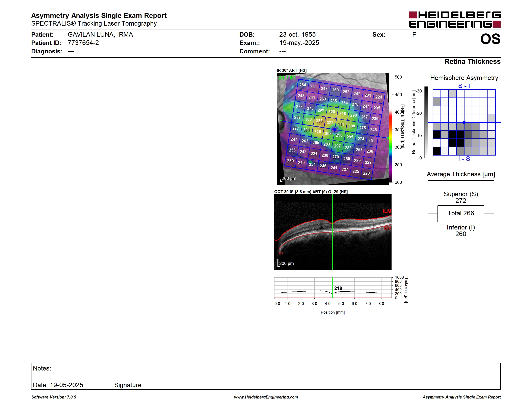Click blue center dot on asymmetry grid

pos(464,122)
